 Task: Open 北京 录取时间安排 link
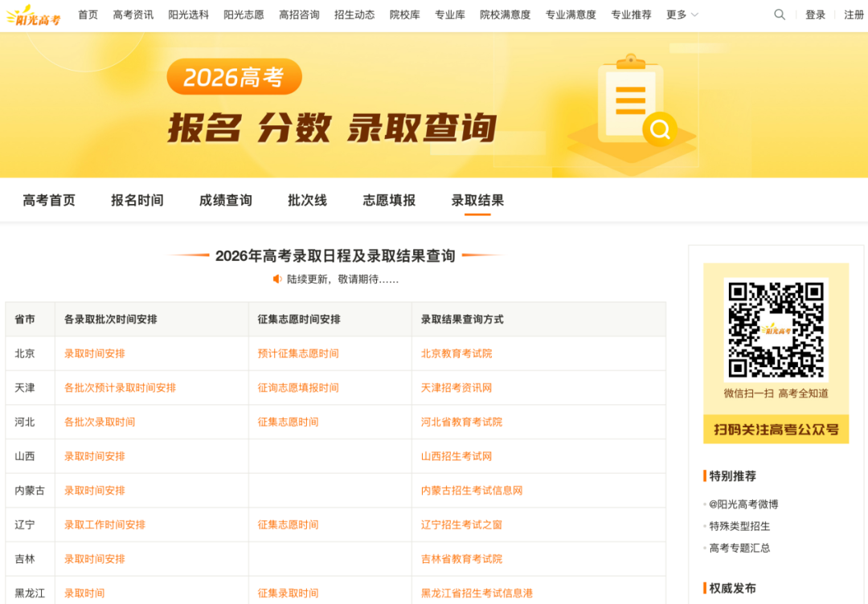(x=95, y=353)
